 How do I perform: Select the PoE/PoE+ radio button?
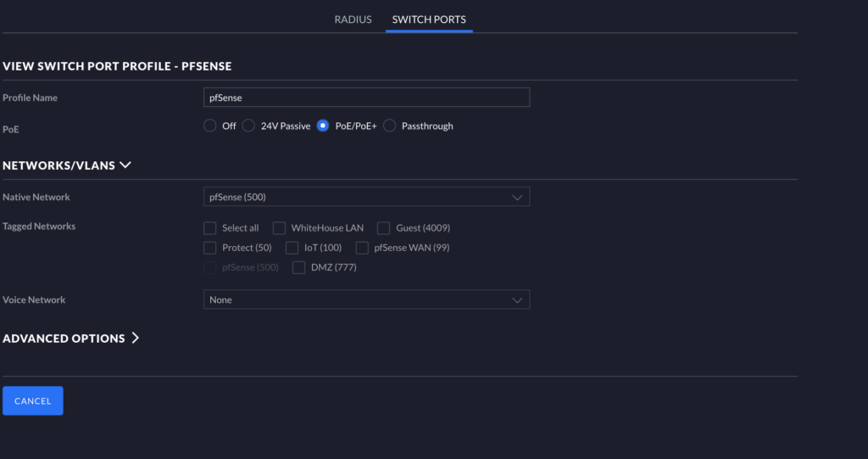click(x=322, y=126)
